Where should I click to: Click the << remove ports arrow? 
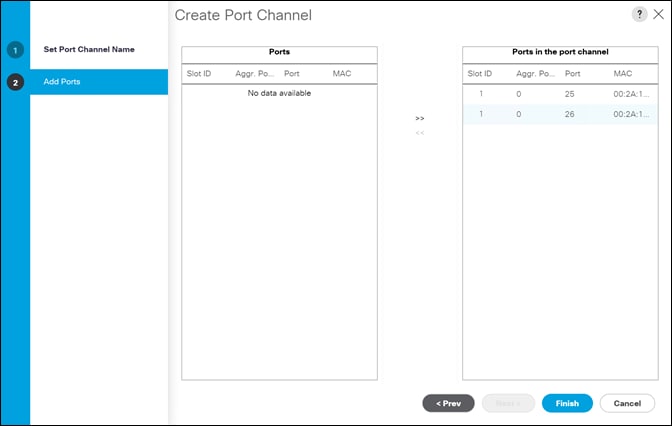[420, 133]
